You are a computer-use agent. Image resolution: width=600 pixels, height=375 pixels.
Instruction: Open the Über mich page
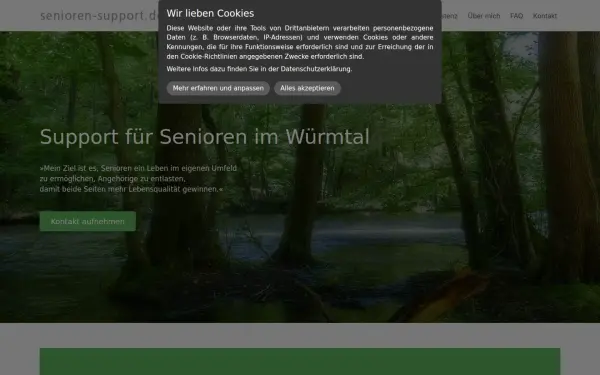point(484,16)
